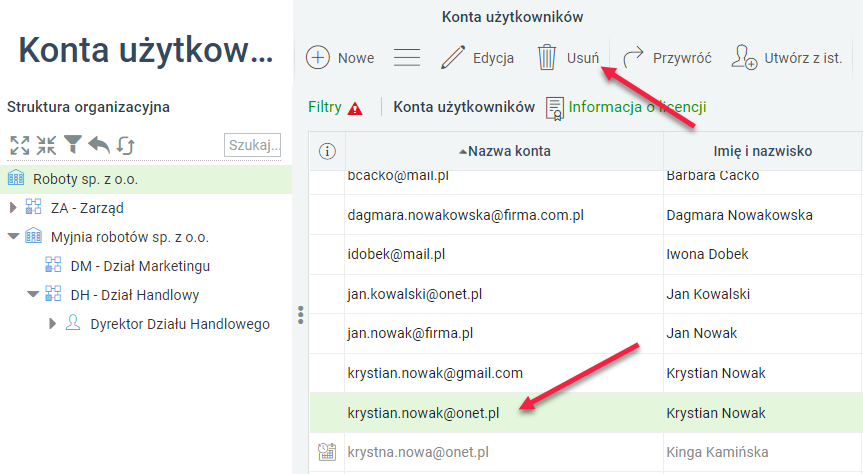
Task: Click the Usuń button label
Action: pyautogui.click(x=583, y=58)
